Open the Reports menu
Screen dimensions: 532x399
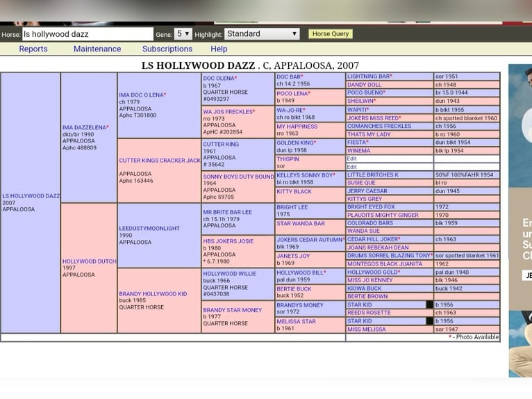tap(33, 49)
